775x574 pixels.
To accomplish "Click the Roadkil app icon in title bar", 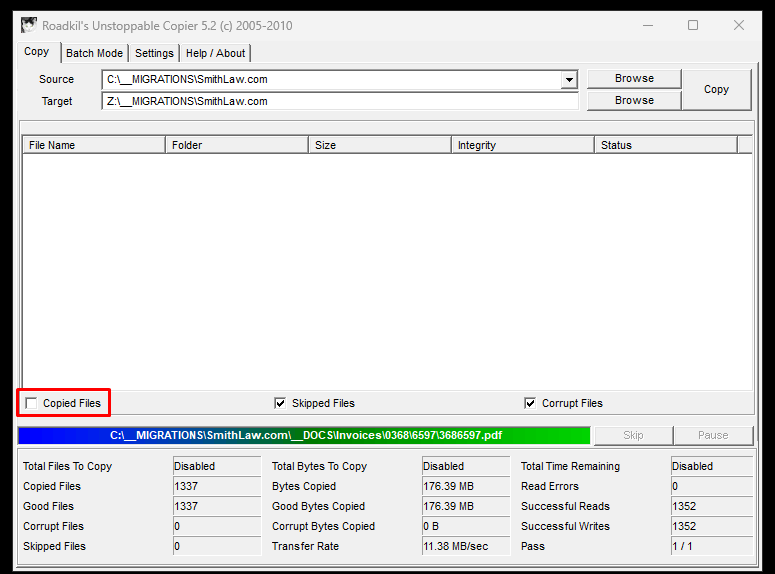I will [29, 26].
